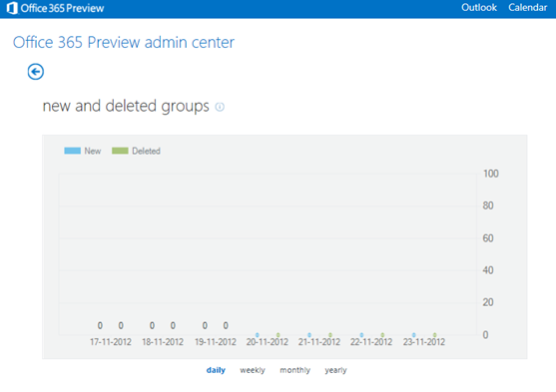The height and width of the screenshot is (392, 556).
Task: Open Calendar from the top navigation
Action: click(x=528, y=7)
